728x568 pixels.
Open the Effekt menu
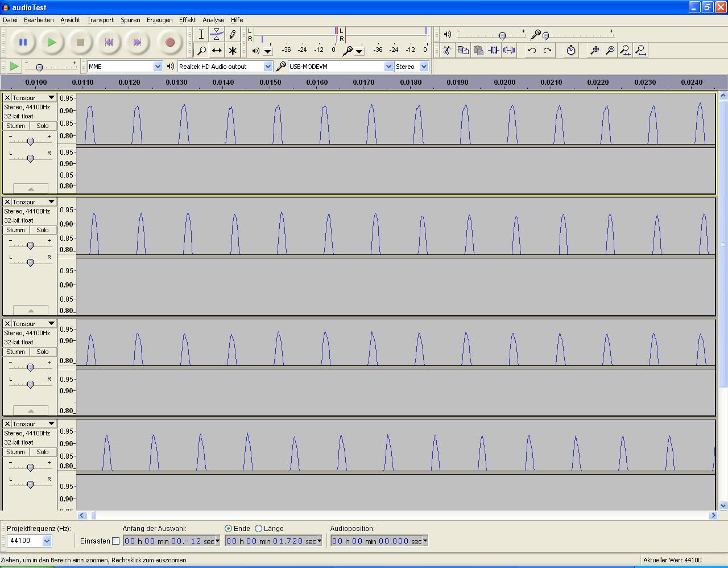click(187, 20)
